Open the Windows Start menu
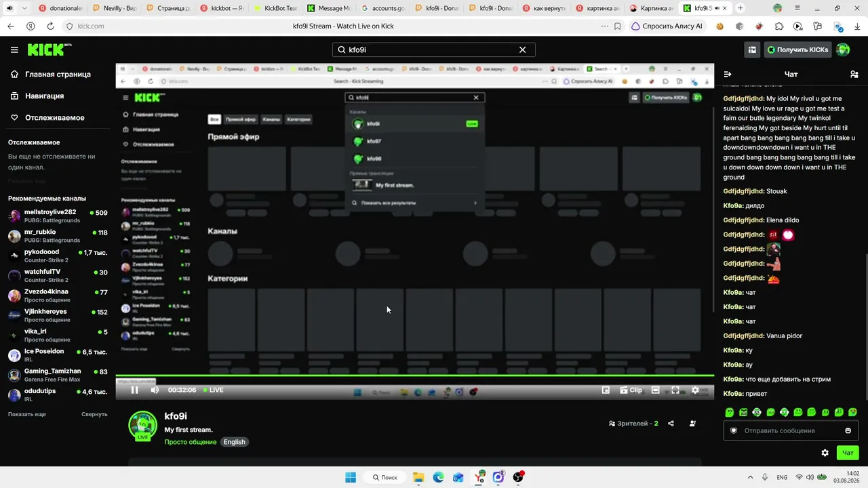The width and height of the screenshot is (868, 488). tap(351, 477)
